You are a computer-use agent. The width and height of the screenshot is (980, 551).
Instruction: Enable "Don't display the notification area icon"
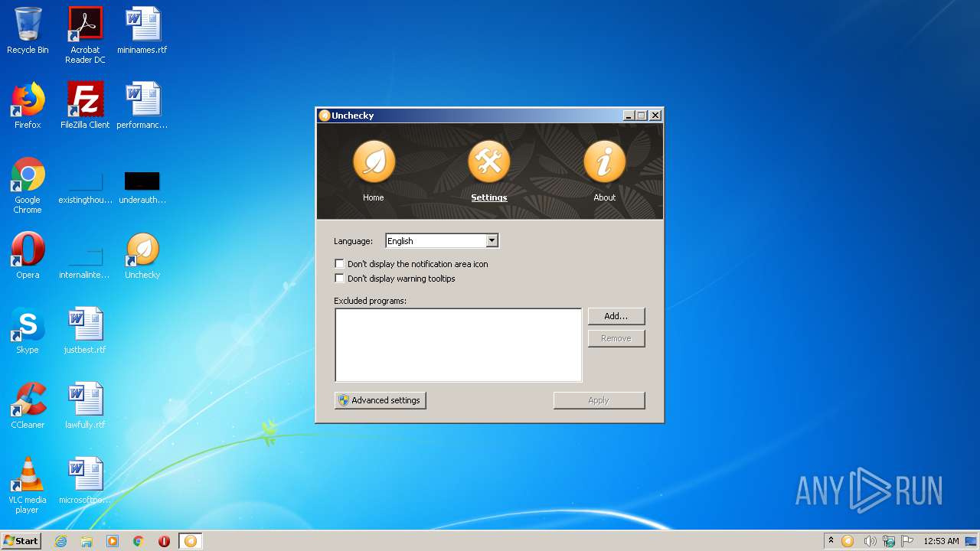coord(340,264)
